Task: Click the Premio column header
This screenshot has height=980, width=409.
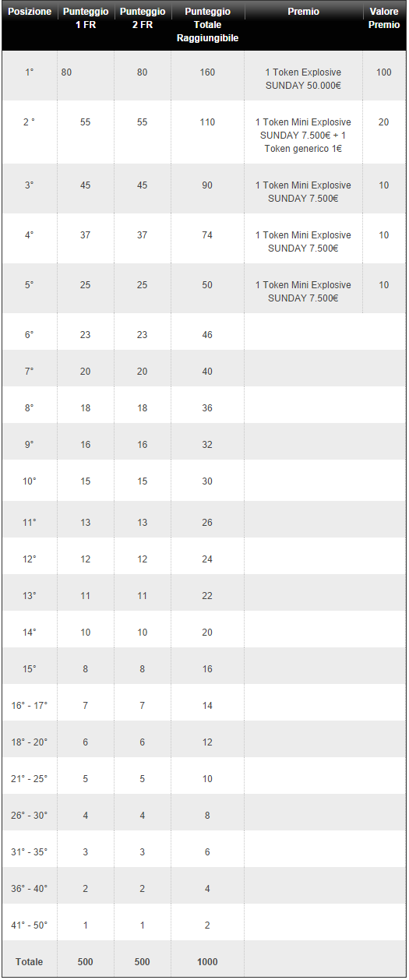Action: (303, 12)
